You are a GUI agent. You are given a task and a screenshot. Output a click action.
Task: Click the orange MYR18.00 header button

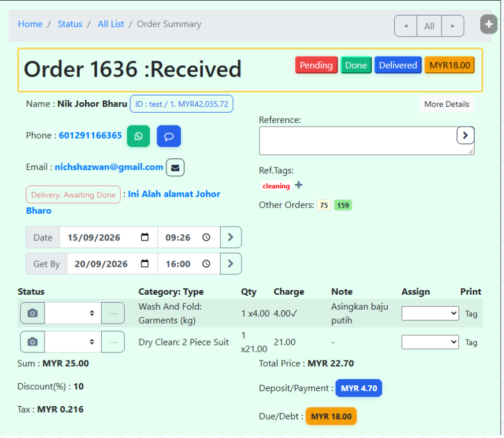point(450,65)
